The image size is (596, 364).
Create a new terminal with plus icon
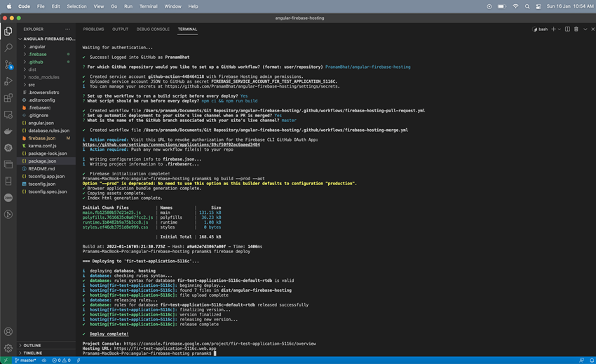tap(553, 29)
